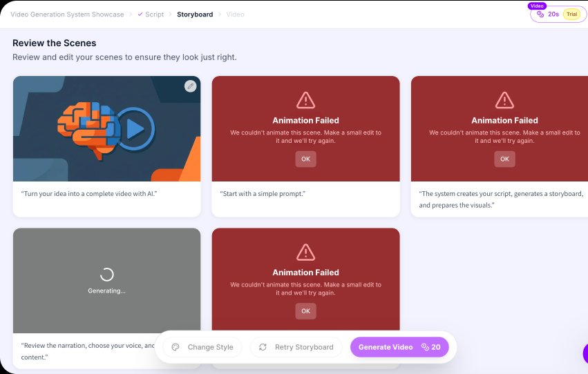This screenshot has width=588, height=374.
Task: Click the purple Video tag above credits
Action: tap(537, 6)
